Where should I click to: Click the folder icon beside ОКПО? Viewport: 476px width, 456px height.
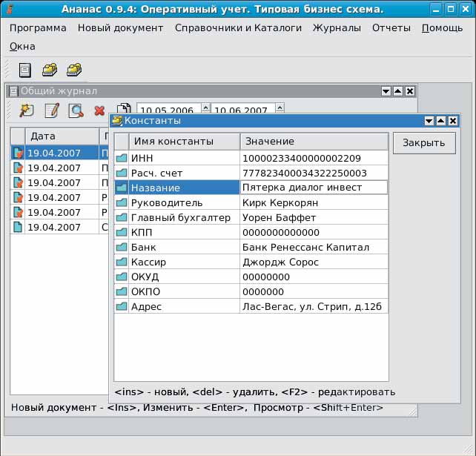point(122,291)
